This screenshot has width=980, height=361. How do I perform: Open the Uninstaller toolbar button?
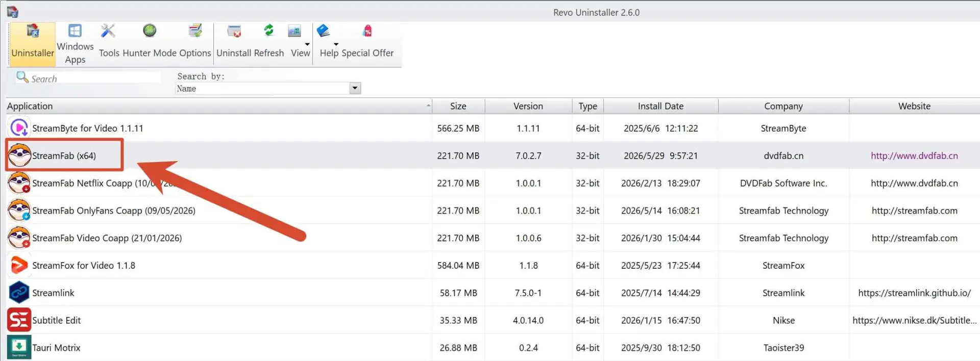point(32,43)
